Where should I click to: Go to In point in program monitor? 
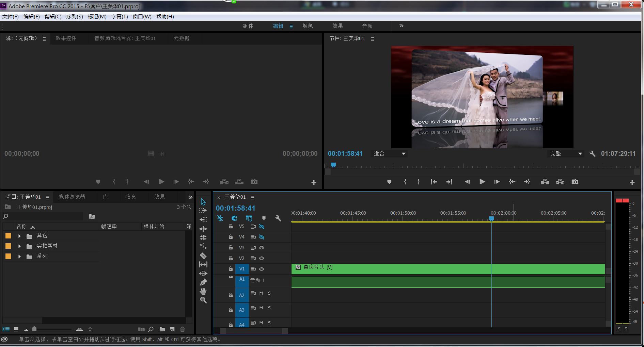pos(434,182)
